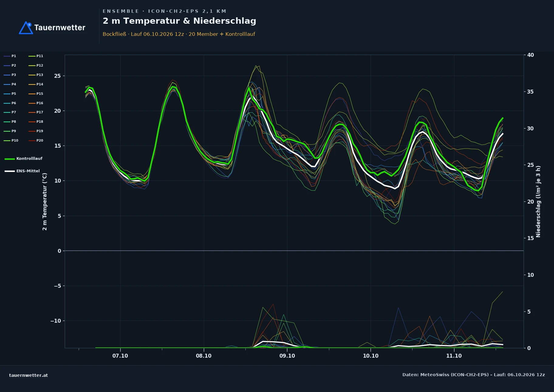Click the 07.10 date tick label

click(120, 356)
